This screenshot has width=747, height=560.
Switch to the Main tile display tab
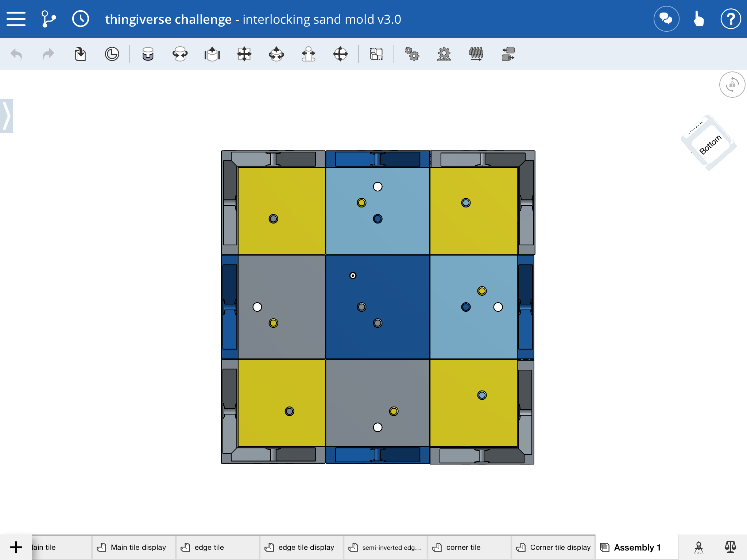pyautogui.click(x=133, y=547)
